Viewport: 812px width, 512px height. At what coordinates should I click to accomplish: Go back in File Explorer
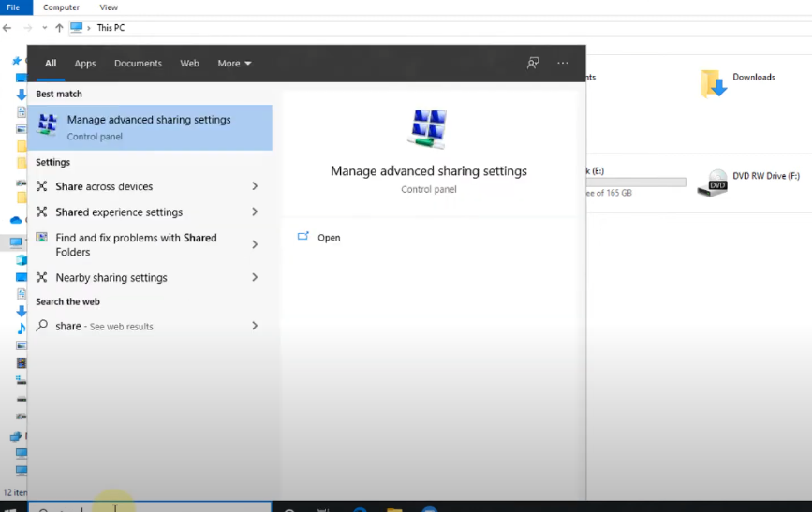[x=7, y=28]
